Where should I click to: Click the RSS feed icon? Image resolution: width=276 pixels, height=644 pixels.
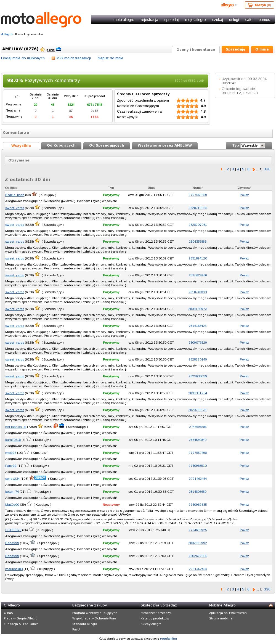[53, 58]
